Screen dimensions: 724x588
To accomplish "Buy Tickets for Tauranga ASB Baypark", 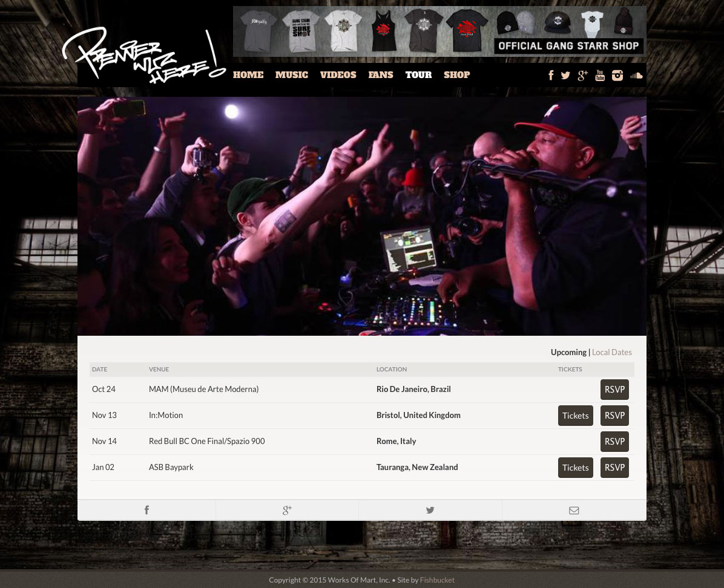I will click(575, 468).
